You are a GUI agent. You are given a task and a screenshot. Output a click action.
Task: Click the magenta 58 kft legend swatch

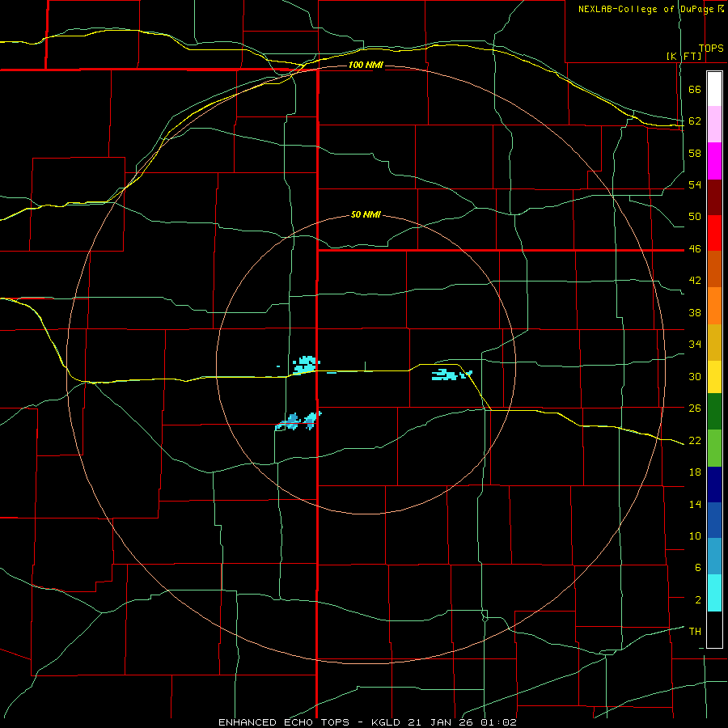[714, 161]
